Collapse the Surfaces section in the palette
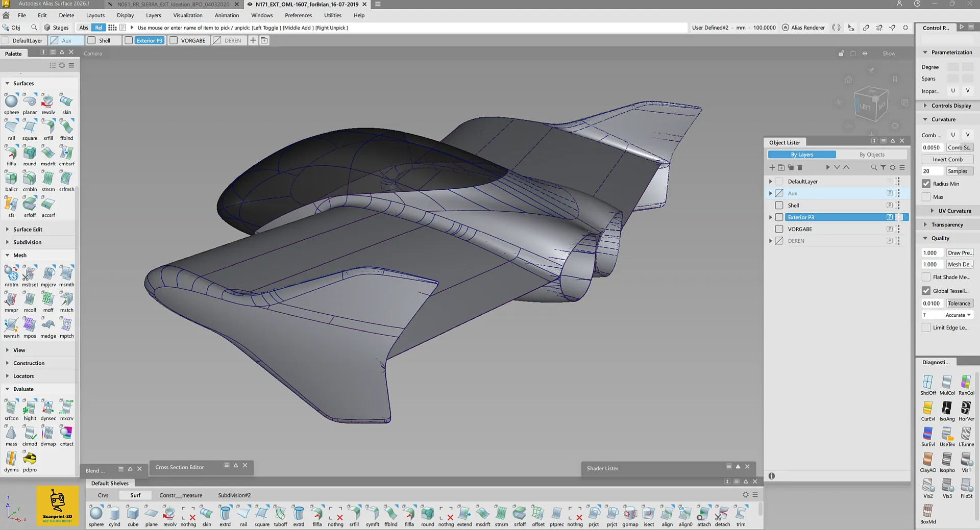980x530 pixels. 7,83
